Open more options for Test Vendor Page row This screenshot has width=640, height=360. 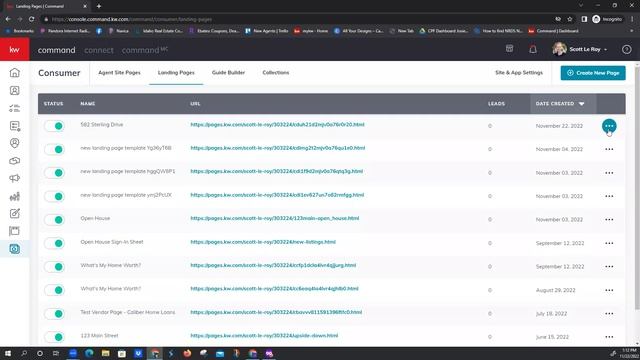[609, 314]
